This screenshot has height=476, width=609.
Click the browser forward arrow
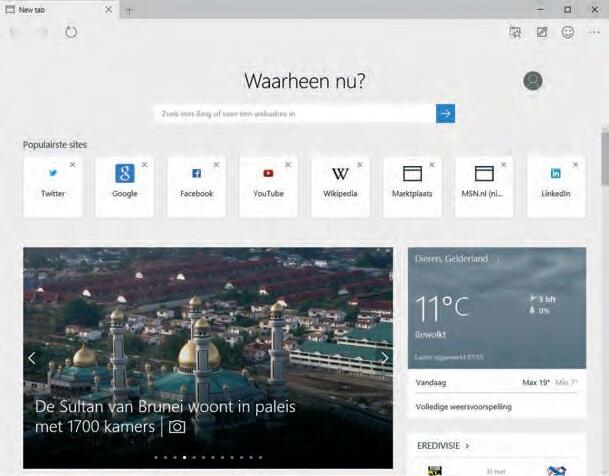pos(43,32)
